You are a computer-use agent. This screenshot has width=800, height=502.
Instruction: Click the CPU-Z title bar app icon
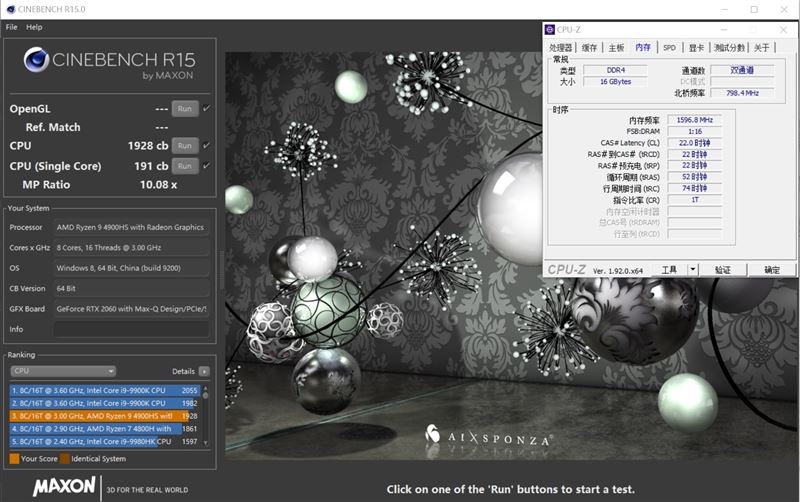click(549, 30)
